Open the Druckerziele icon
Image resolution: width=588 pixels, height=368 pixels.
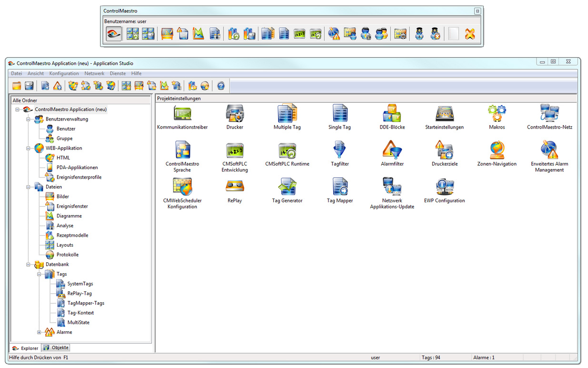tap(444, 149)
